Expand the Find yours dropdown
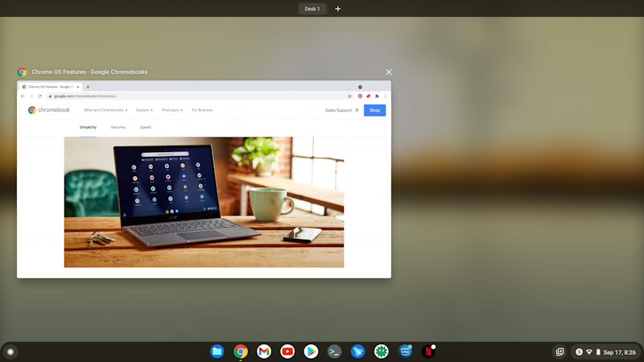 click(172, 110)
